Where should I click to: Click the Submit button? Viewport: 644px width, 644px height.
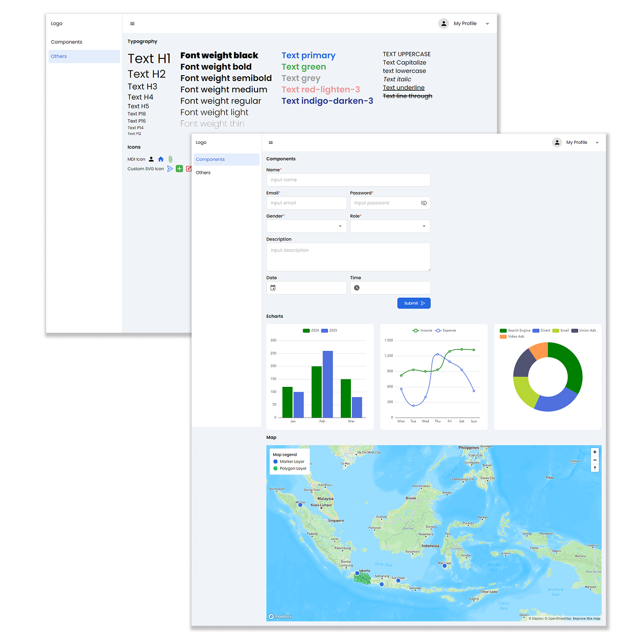point(414,303)
